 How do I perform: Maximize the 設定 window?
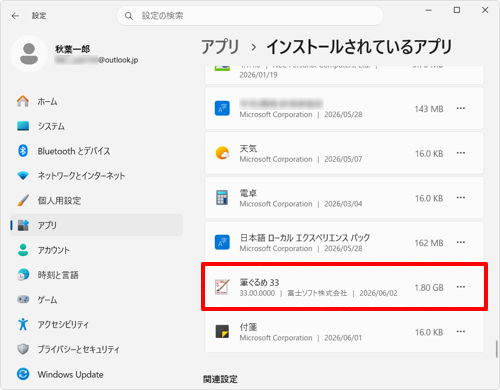coord(457,10)
